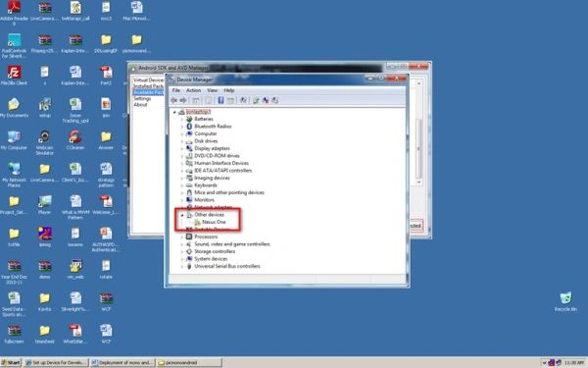Open the File menu in Device Manager
Image resolution: width=588 pixels, height=368 pixels.
click(x=175, y=90)
